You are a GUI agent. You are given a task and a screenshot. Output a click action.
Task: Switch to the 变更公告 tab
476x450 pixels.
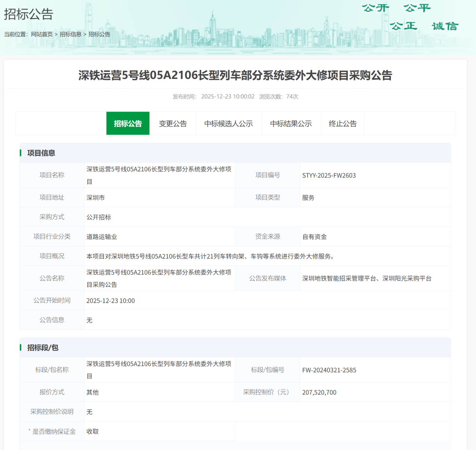tap(173, 124)
